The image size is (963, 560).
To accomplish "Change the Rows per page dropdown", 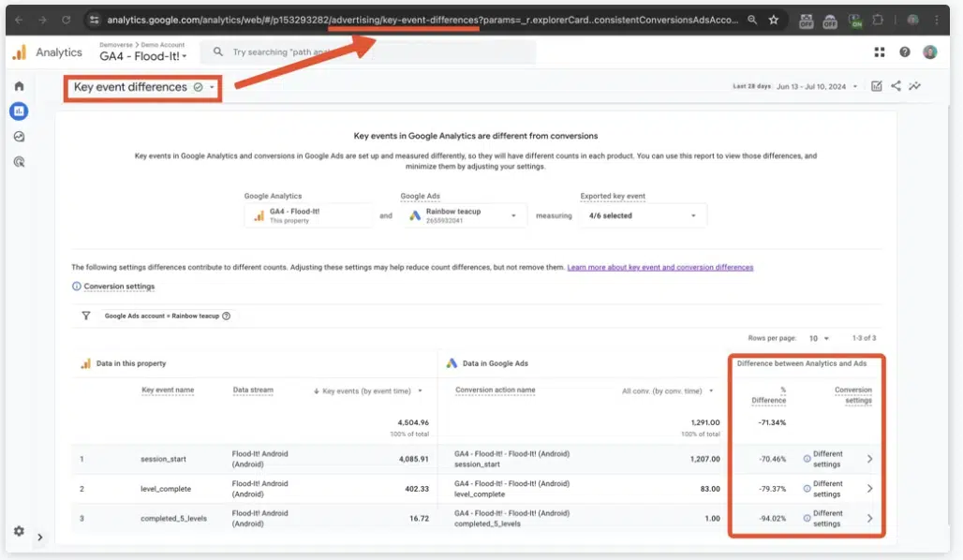I will pyautogui.click(x=819, y=338).
